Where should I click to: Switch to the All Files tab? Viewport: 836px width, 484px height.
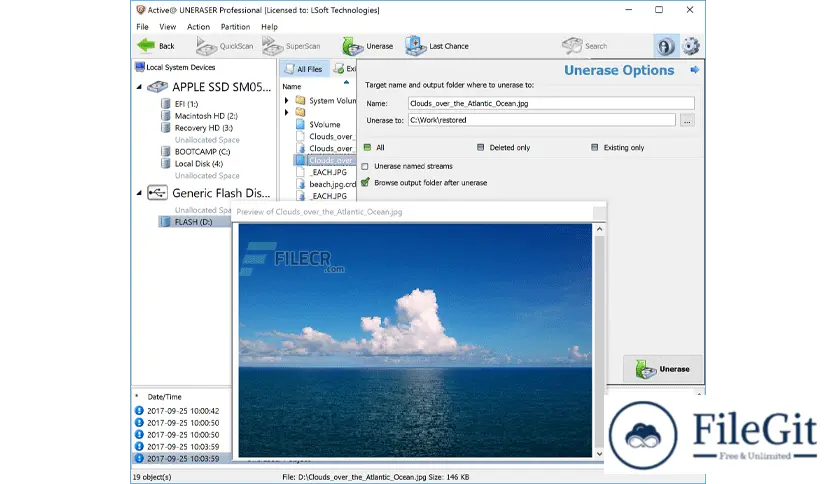304,69
